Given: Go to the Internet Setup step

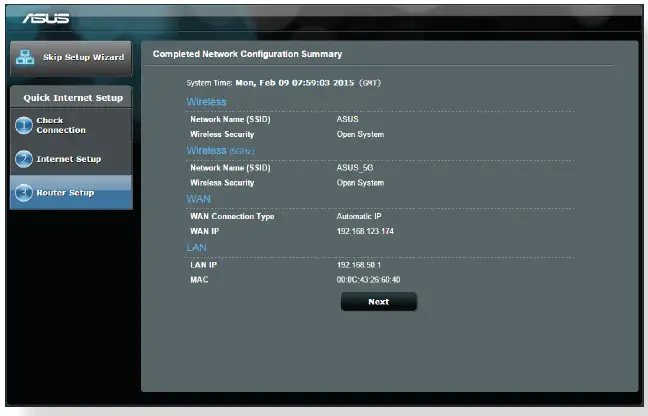Looking at the screenshot, I should [71, 159].
